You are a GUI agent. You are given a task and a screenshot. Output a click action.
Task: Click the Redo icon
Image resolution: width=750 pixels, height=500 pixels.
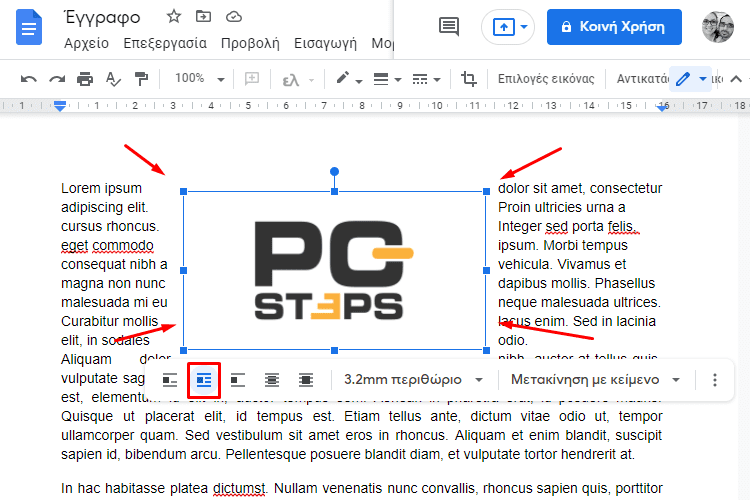pyautogui.click(x=57, y=79)
